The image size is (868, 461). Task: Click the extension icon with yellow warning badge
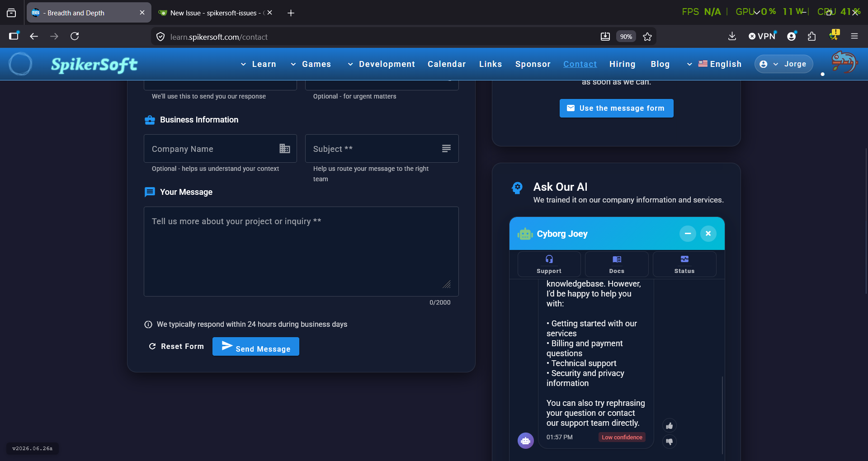point(834,35)
